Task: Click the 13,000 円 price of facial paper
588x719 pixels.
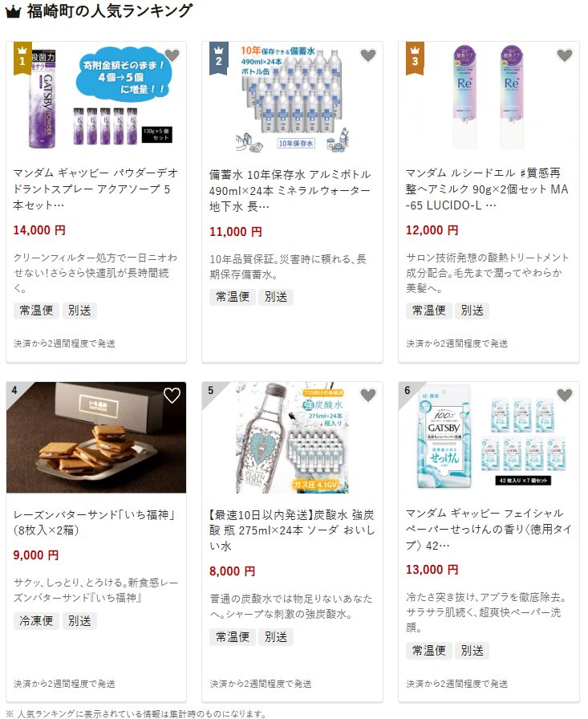Action: (432, 570)
